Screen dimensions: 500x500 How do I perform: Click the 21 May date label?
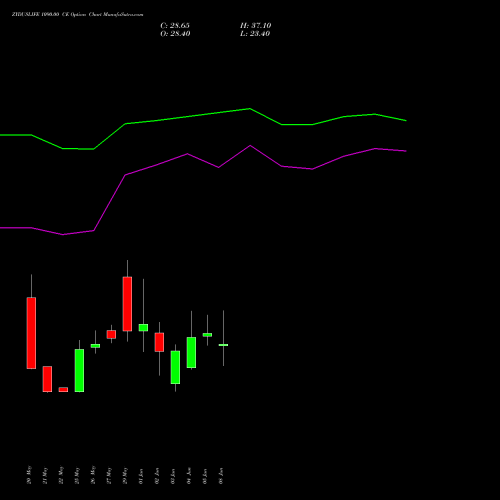(x=45, y=475)
